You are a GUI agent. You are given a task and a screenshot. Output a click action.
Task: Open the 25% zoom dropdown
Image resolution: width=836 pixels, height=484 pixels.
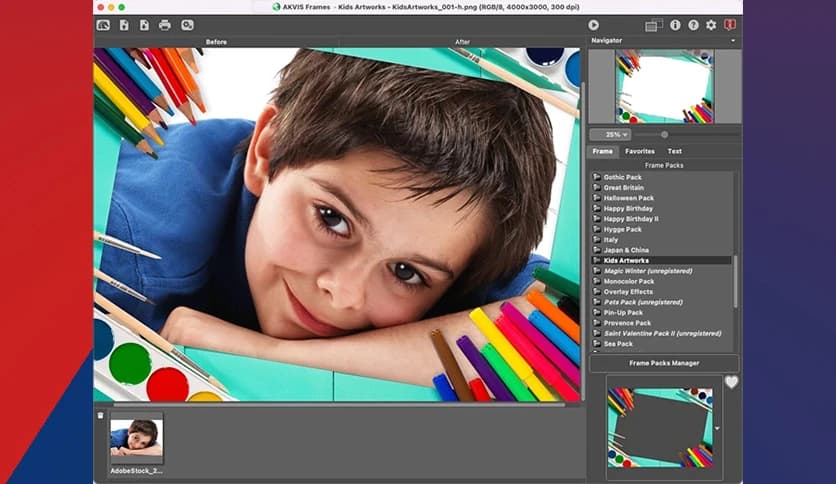[609, 134]
